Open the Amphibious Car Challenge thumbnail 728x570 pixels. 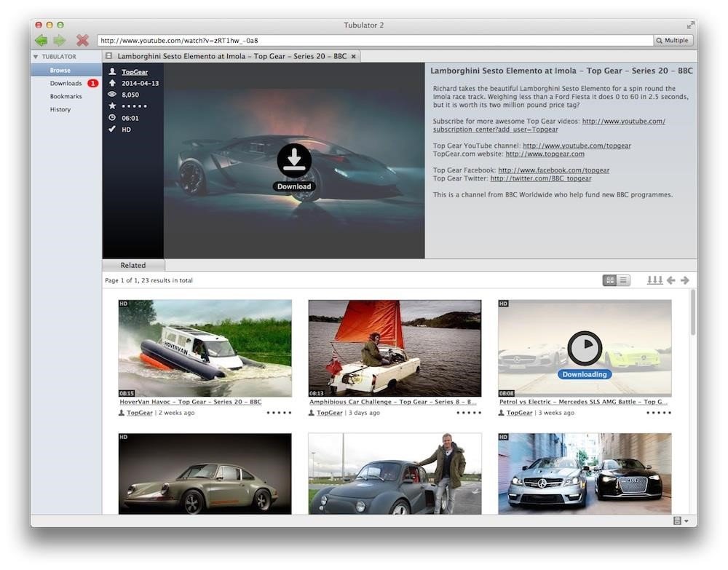395,348
